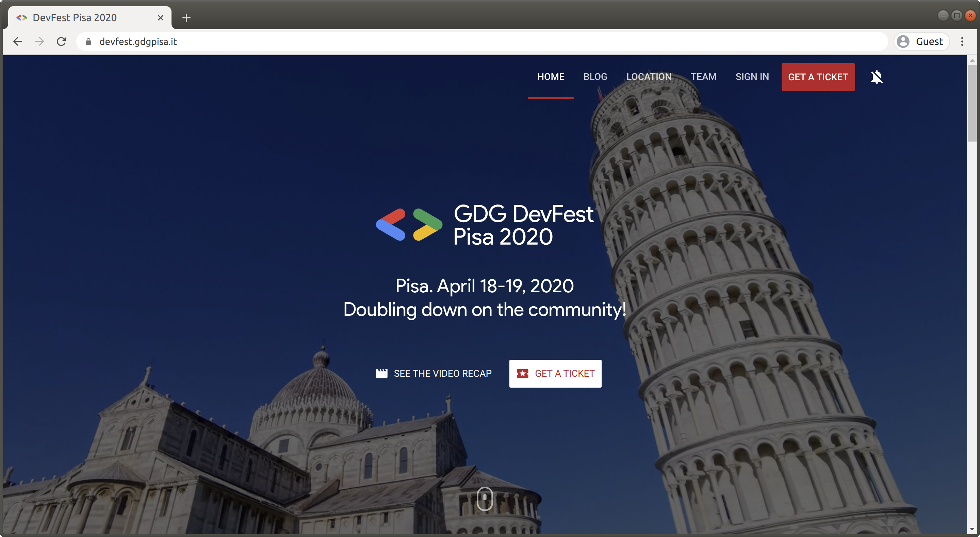Open the Guest profile menu
The width and height of the screenshot is (980, 537).
coord(921,42)
